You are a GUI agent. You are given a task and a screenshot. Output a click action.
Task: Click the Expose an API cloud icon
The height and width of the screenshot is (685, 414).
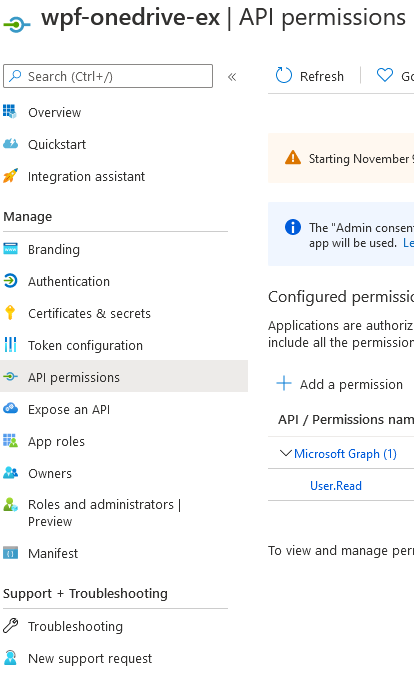(10, 408)
